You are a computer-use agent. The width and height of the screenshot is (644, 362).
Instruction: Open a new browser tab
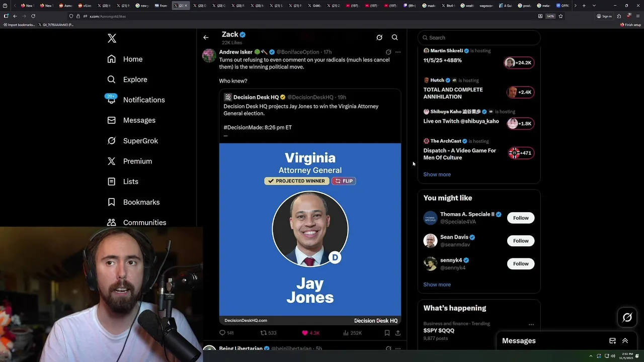click(584, 6)
